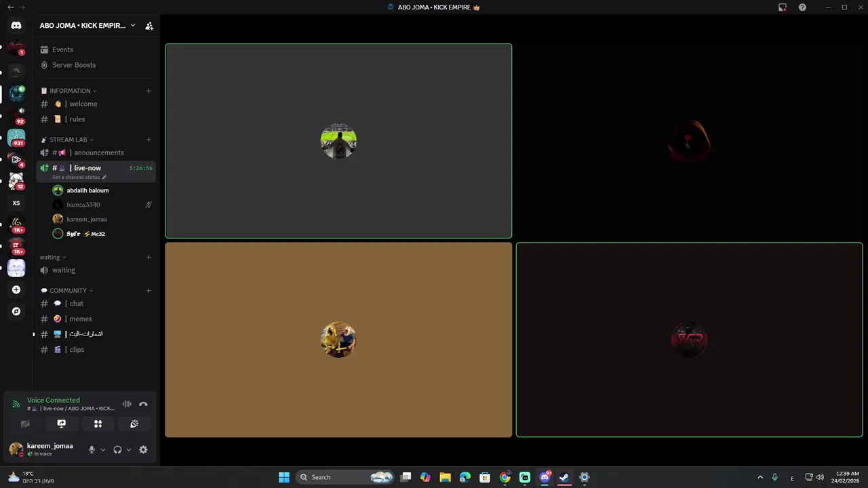The image size is (868, 488).
Task: Focus the brown video tile
Action: (338, 340)
